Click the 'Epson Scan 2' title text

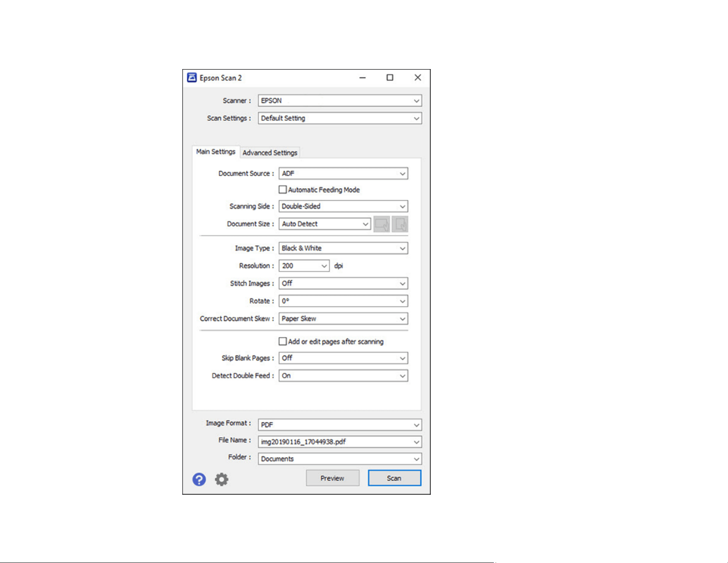tap(221, 78)
